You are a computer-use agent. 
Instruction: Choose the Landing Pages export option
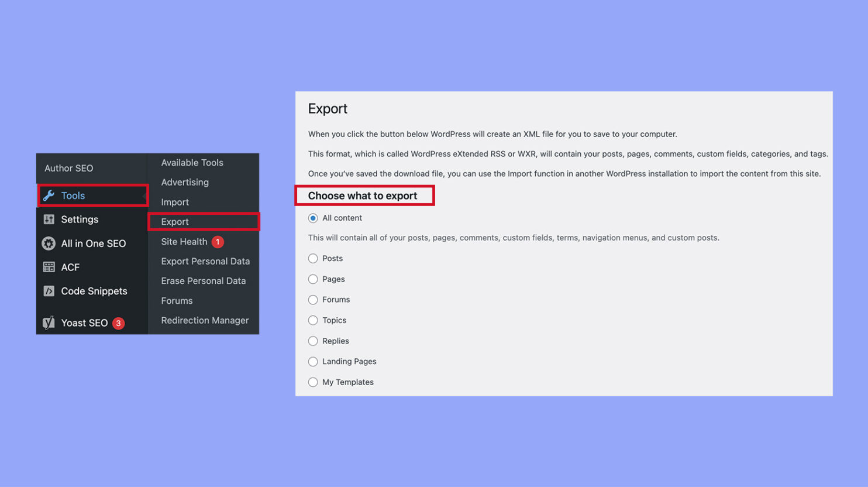[x=312, y=361]
